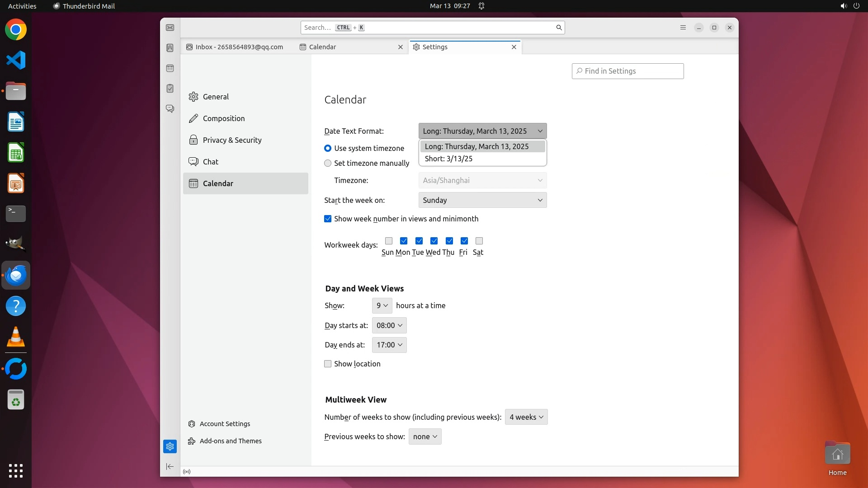Image resolution: width=868 pixels, height=488 pixels.
Task: Check the Show location box
Action: point(328,364)
